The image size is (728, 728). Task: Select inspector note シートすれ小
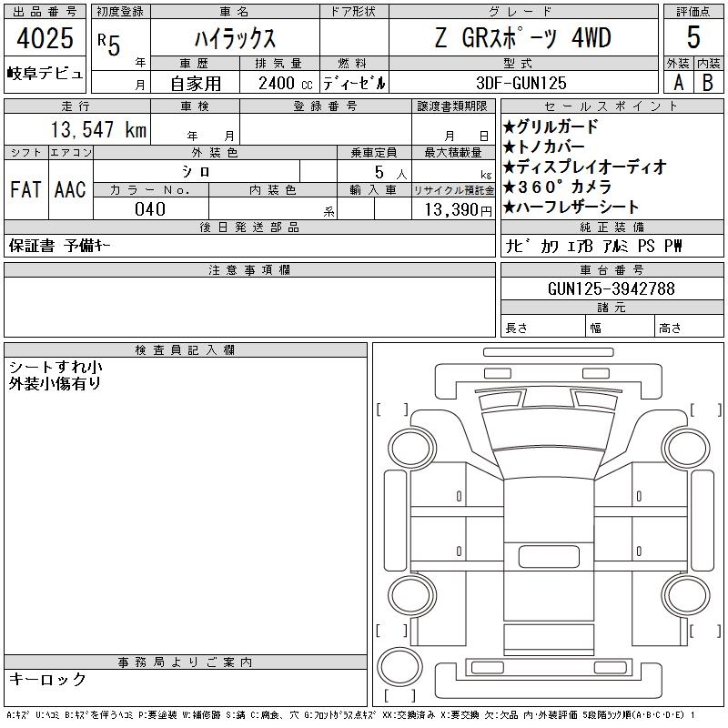pos(56,367)
